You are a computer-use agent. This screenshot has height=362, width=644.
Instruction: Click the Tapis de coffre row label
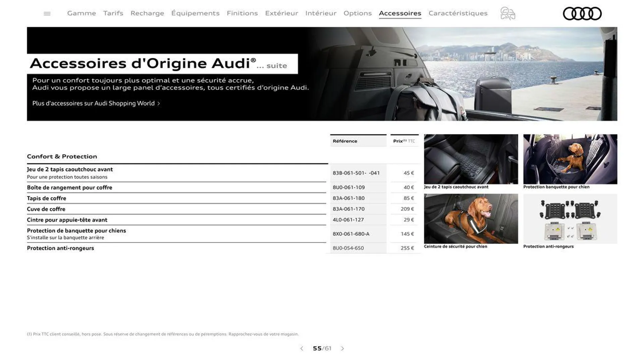pos(47,198)
